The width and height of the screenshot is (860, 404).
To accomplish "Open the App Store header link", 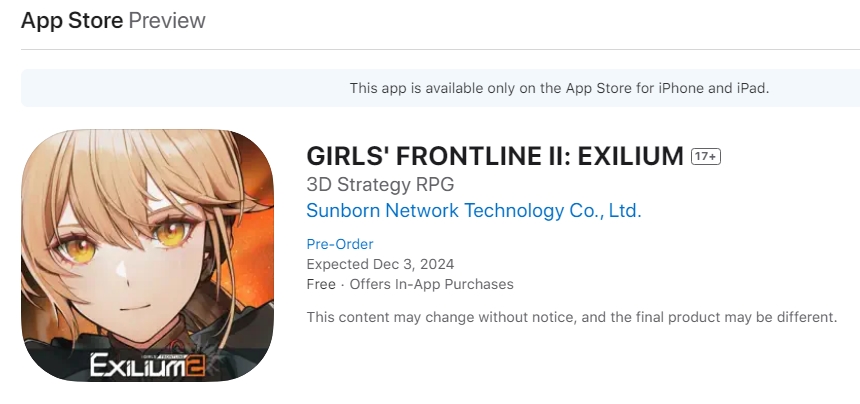I will click(72, 20).
